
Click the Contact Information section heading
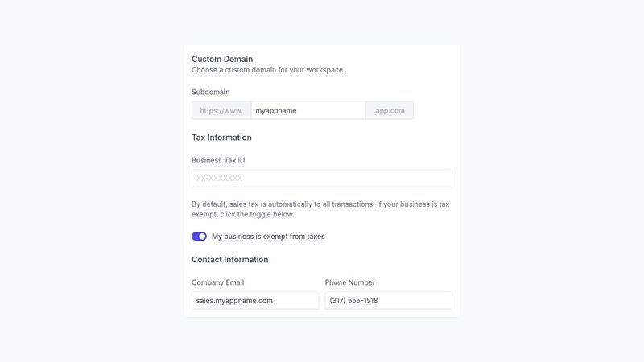(x=229, y=260)
